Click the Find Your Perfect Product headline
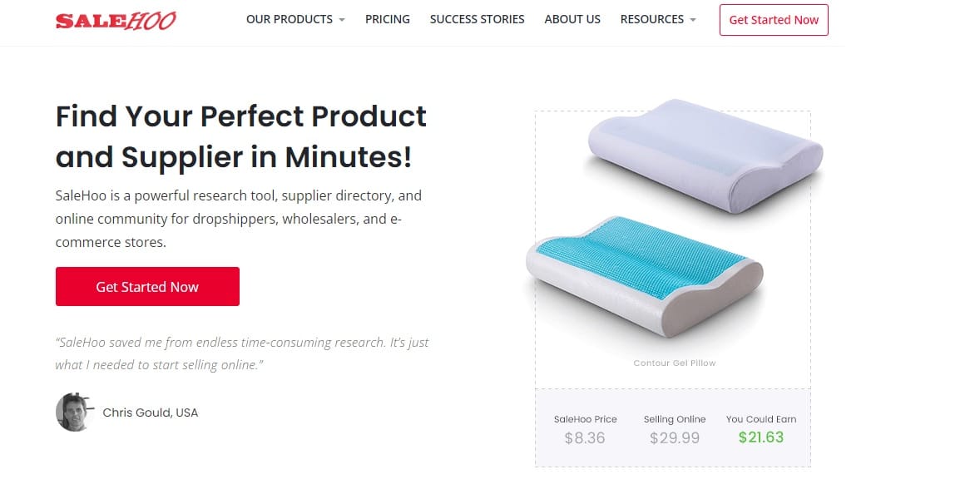The image size is (980, 494). click(241, 136)
